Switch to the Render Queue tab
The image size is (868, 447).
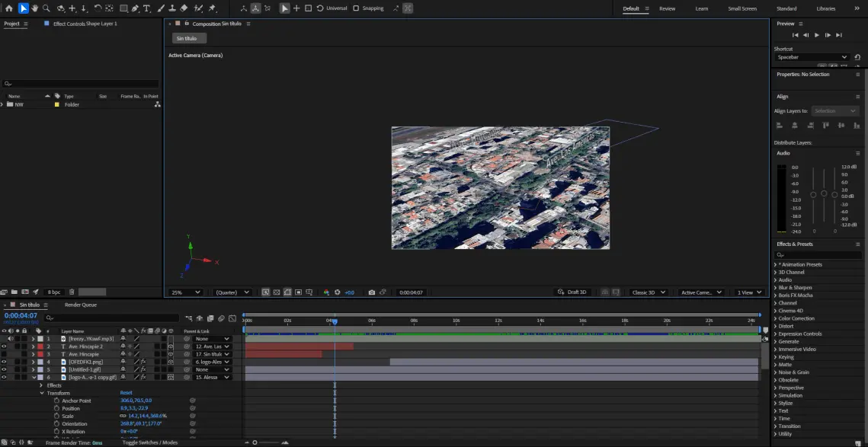[x=80, y=305]
